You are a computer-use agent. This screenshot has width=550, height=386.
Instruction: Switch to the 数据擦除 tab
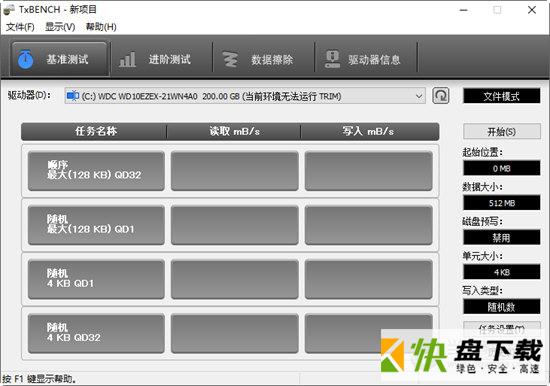[264, 59]
